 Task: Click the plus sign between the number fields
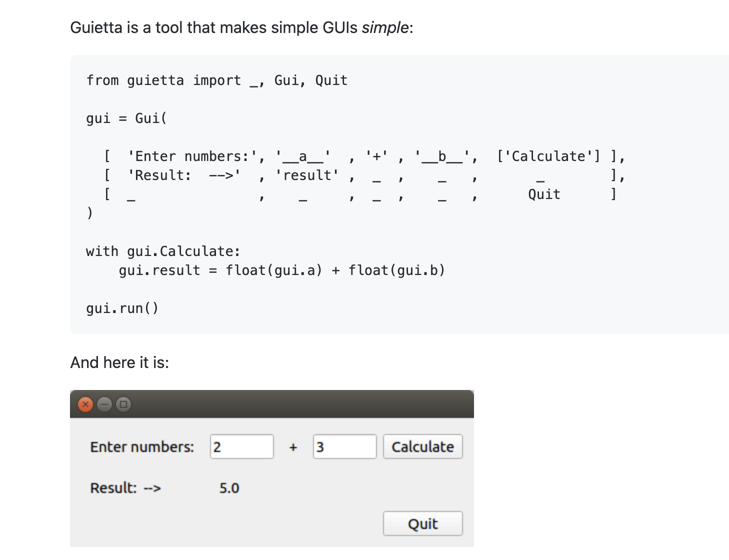point(293,447)
